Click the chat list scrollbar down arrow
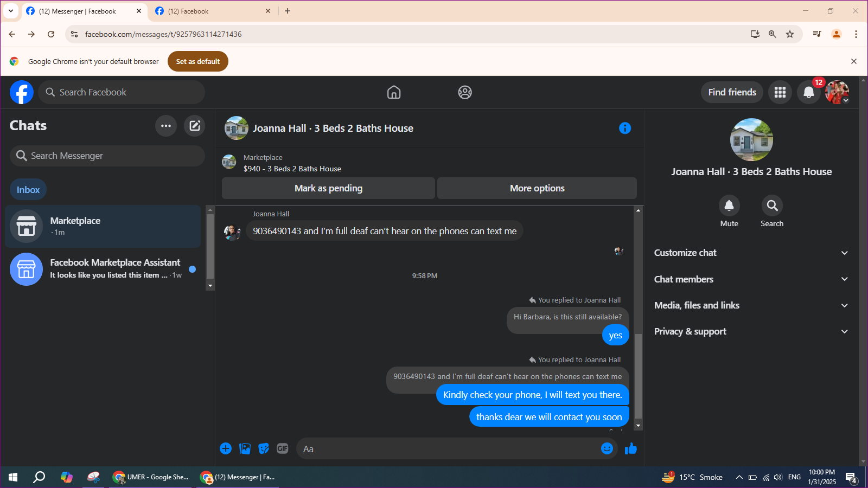This screenshot has height=488, width=868. [x=210, y=286]
